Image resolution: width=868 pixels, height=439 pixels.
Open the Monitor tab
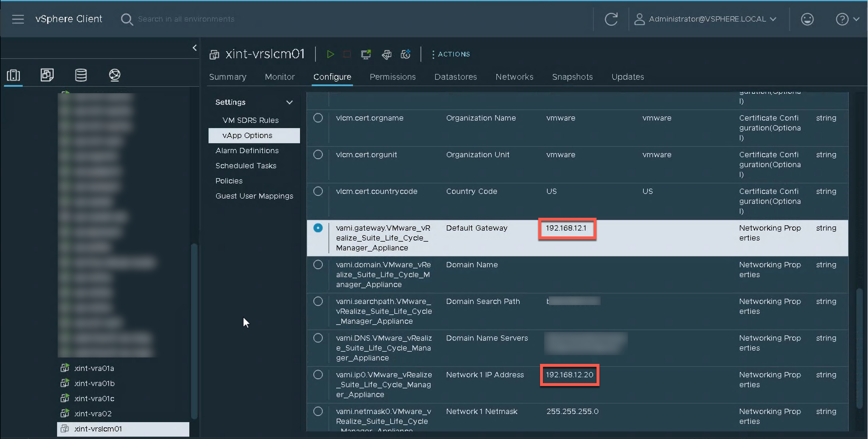tap(280, 77)
